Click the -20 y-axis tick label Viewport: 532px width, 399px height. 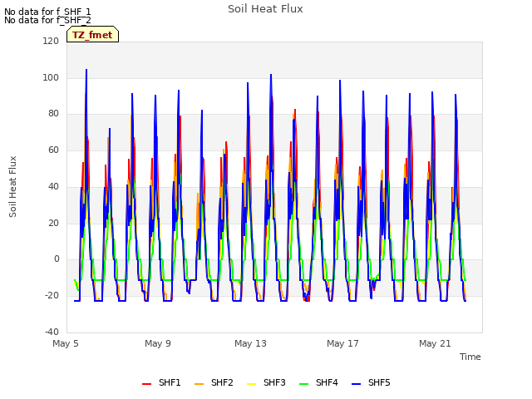tap(52, 296)
